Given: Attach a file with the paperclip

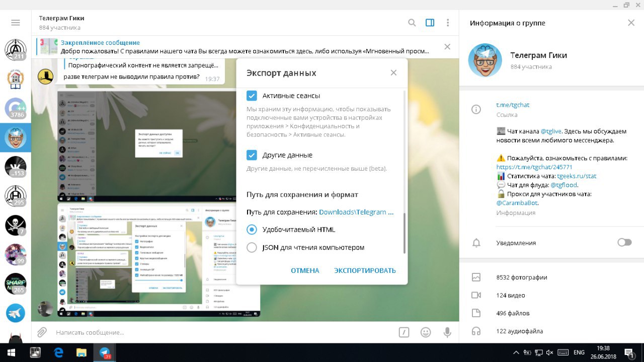Looking at the screenshot, I should tap(42, 332).
